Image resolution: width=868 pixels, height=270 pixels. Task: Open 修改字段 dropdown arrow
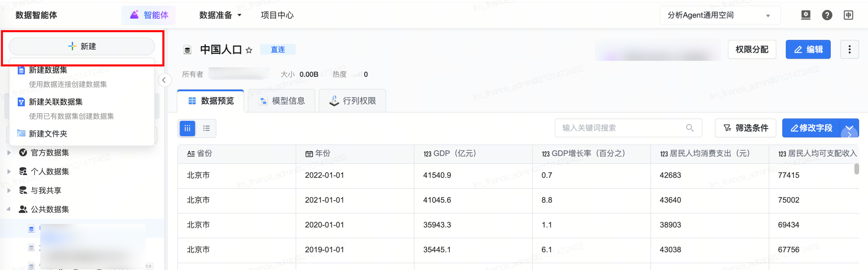[x=849, y=128]
